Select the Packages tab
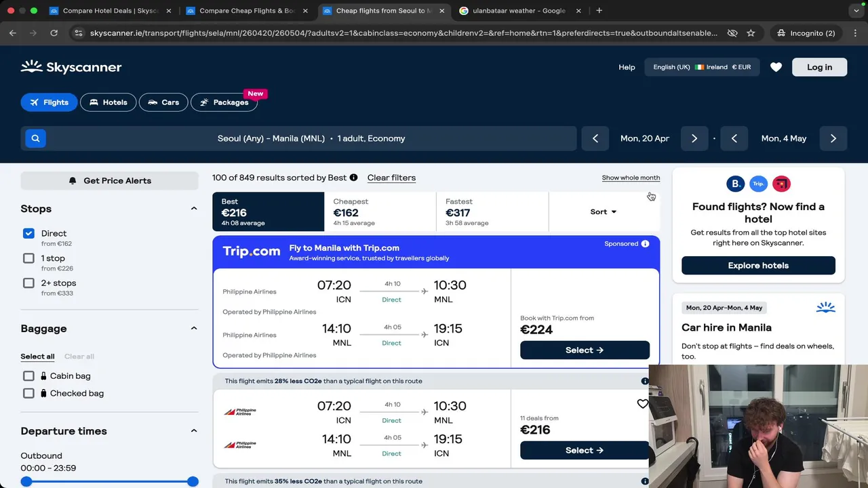868x488 pixels. coord(224,102)
